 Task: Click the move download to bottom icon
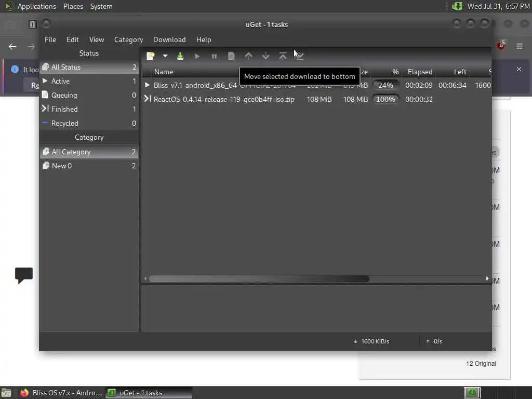[300, 56]
